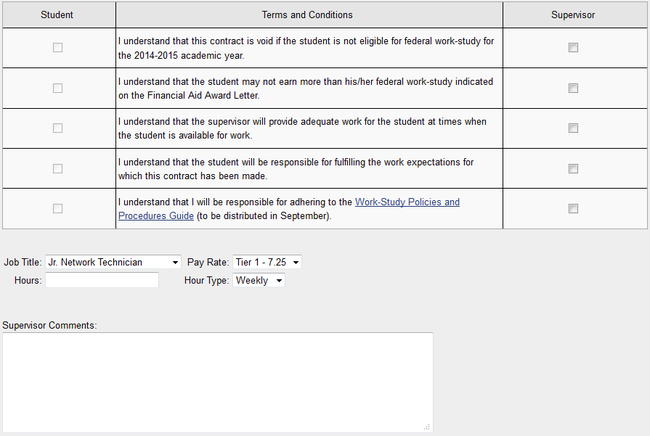This screenshot has height=436, width=650.
Task: Click into the Hours input field
Action: (x=102, y=280)
